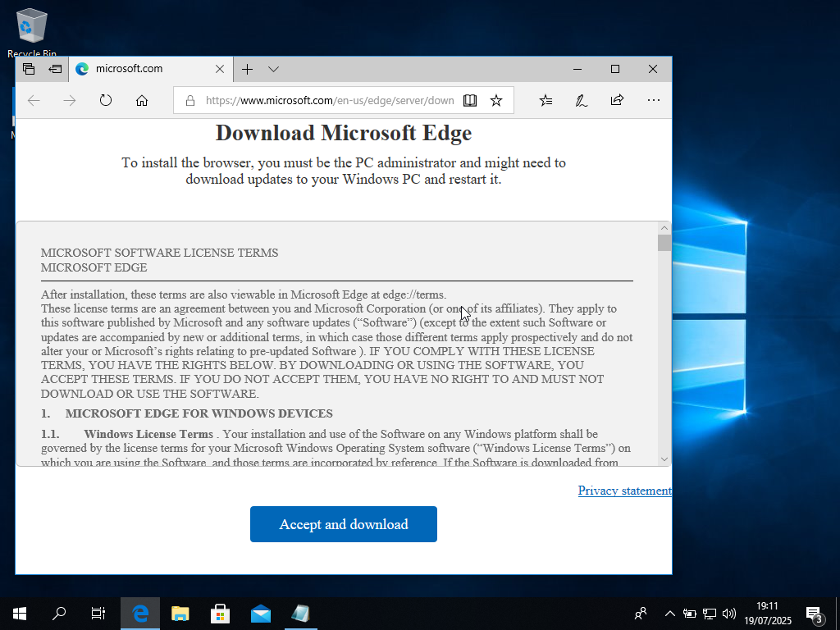Expand hidden system tray icons
This screenshot has width=840, height=630.
coord(669,614)
